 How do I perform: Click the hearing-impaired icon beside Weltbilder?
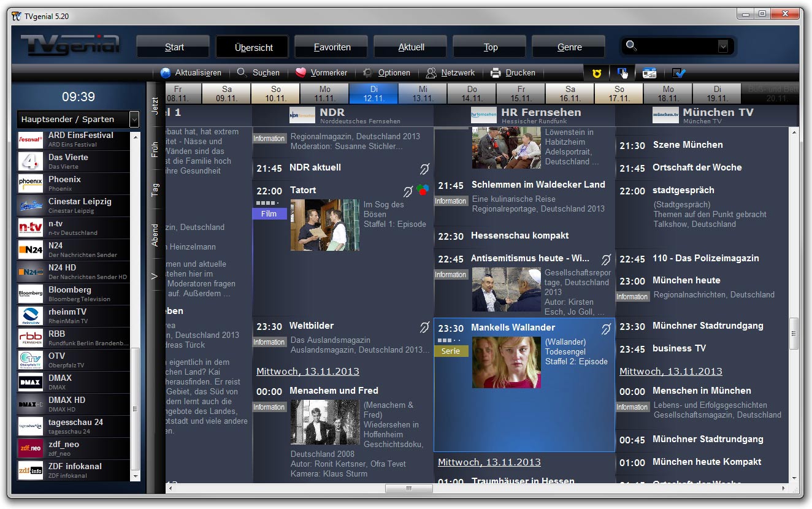tap(424, 327)
